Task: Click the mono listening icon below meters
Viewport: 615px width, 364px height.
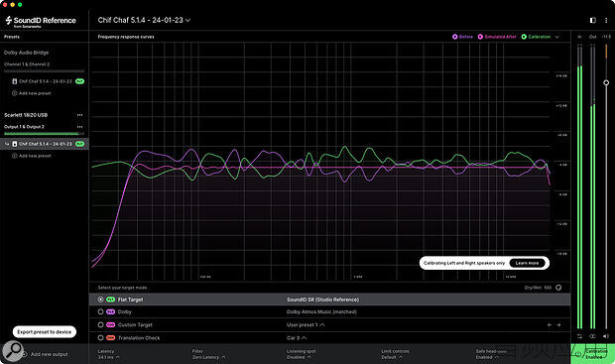Action: click(x=592, y=336)
